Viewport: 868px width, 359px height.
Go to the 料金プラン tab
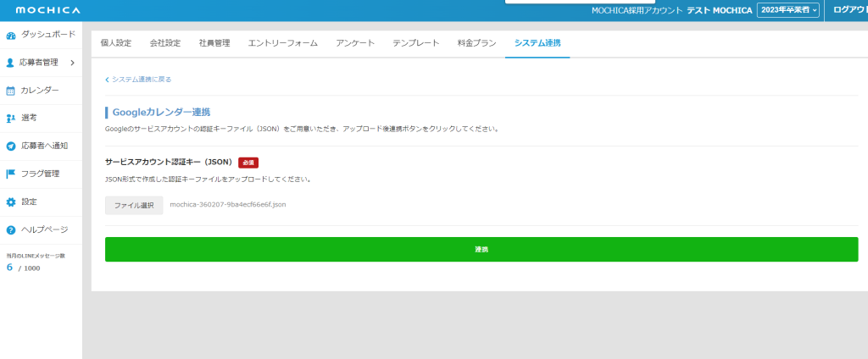(475, 43)
